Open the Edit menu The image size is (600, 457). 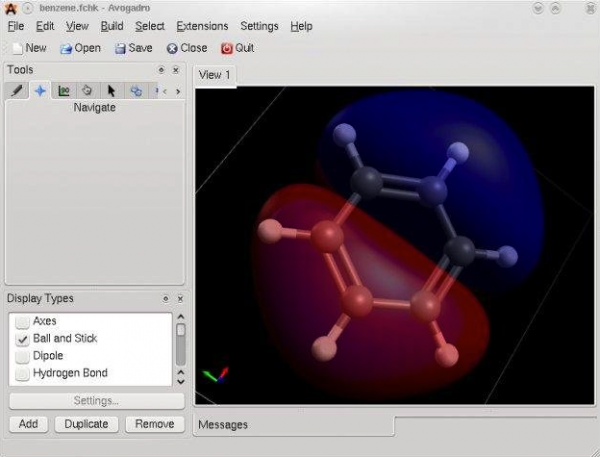[45, 26]
